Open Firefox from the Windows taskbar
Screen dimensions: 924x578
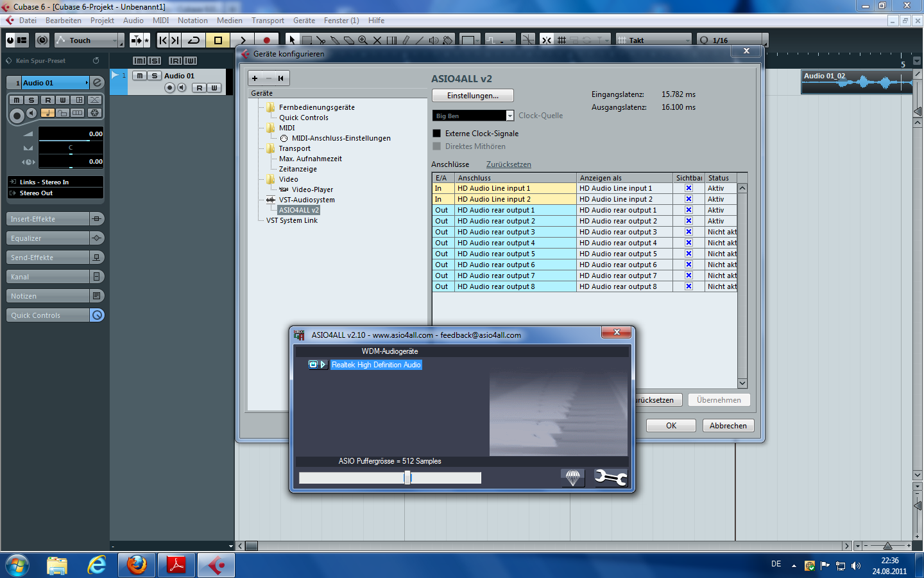(x=137, y=565)
